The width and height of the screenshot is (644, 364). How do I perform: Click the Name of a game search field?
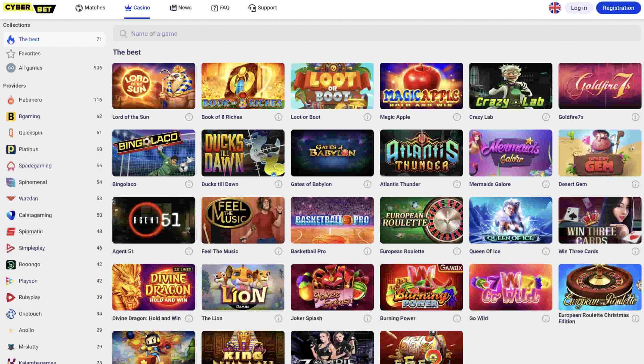(x=377, y=33)
